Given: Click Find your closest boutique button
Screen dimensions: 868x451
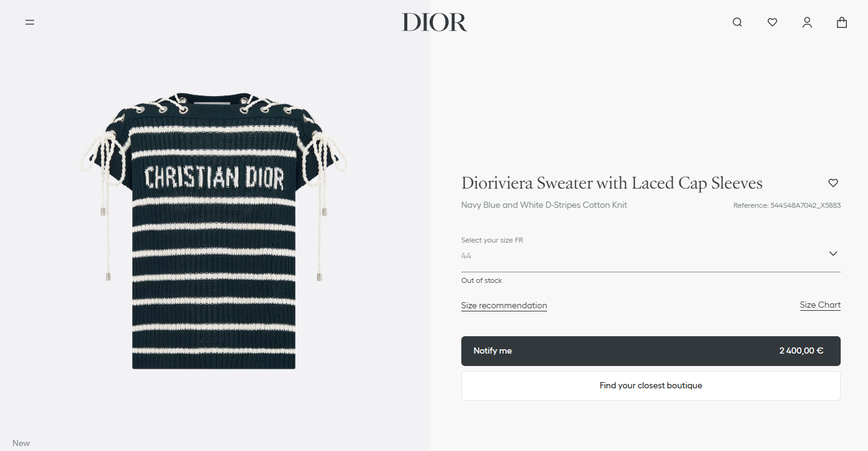Looking at the screenshot, I should click(651, 386).
